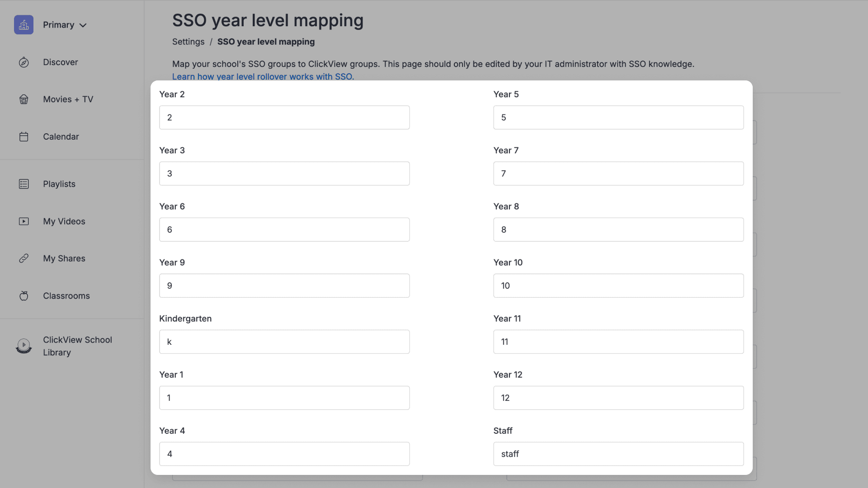The image size is (868, 488).
Task: Open My Videos
Action: click(x=64, y=221)
